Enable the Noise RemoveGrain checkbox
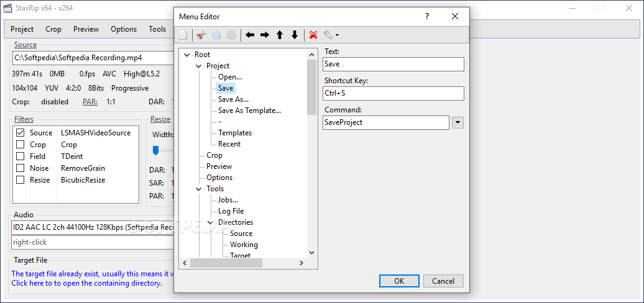Viewport: 644px width, 303px height. 20,168
